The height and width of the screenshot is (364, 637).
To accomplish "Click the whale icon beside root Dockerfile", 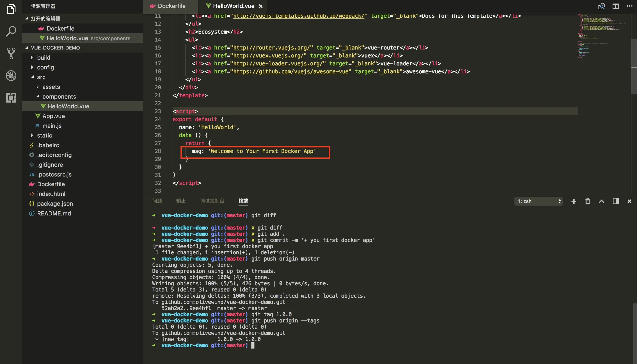I will pyautogui.click(x=31, y=184).
